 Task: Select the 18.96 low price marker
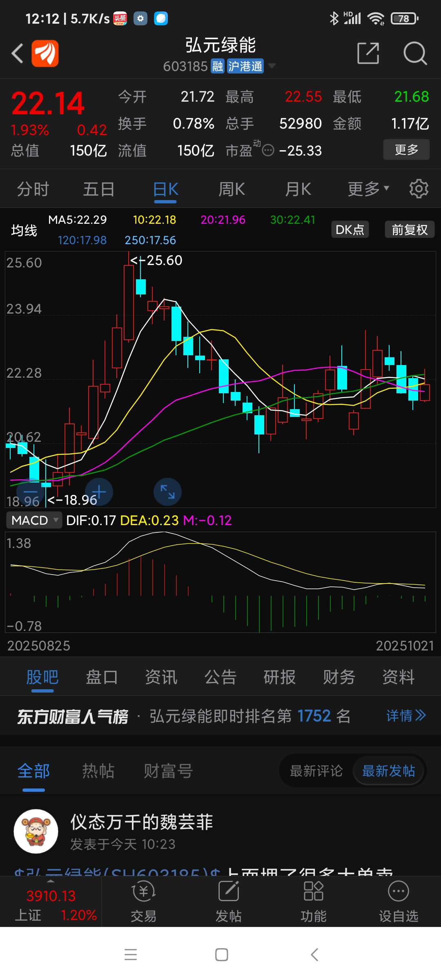[72, 500]
